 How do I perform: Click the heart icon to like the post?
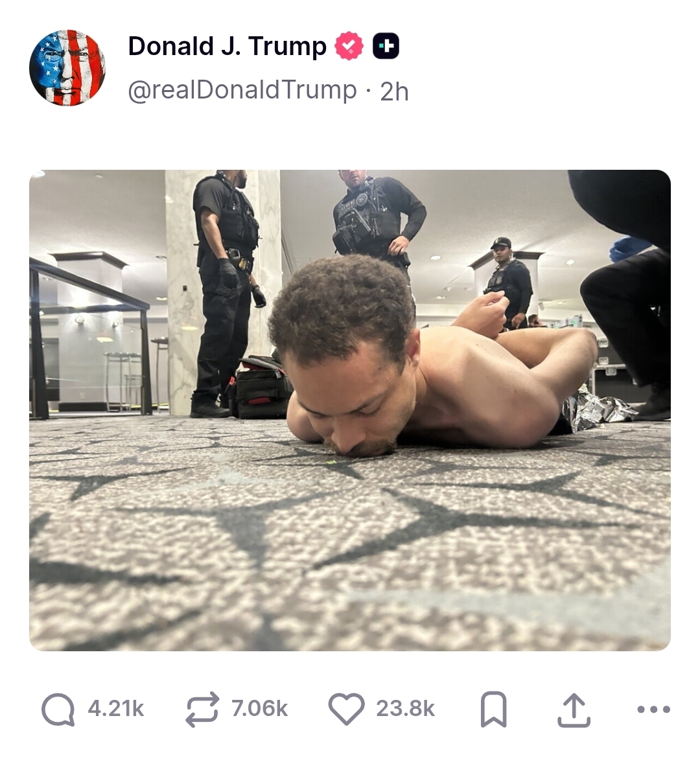(347, 710)
